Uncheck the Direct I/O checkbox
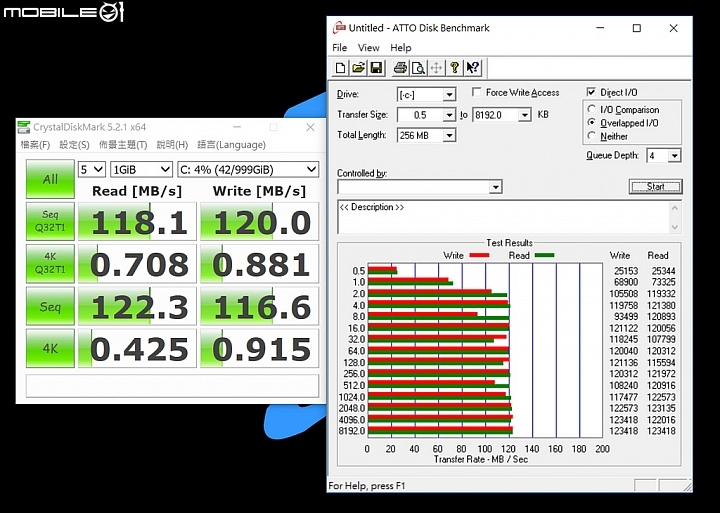 [591, 92]
